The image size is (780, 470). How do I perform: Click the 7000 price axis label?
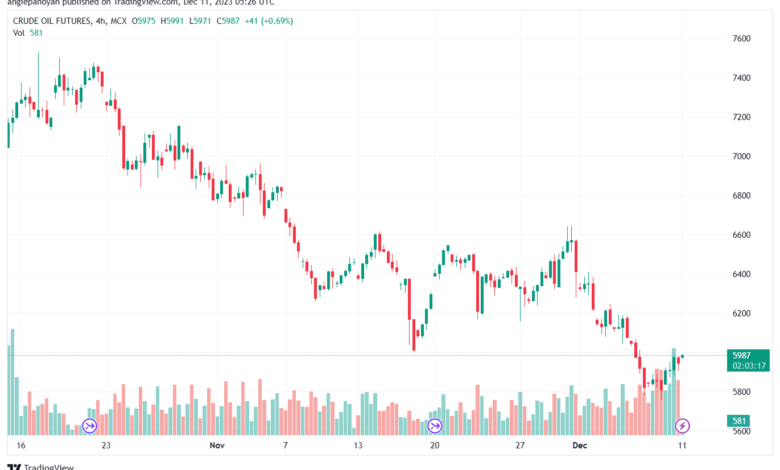(x=742, y=156)
